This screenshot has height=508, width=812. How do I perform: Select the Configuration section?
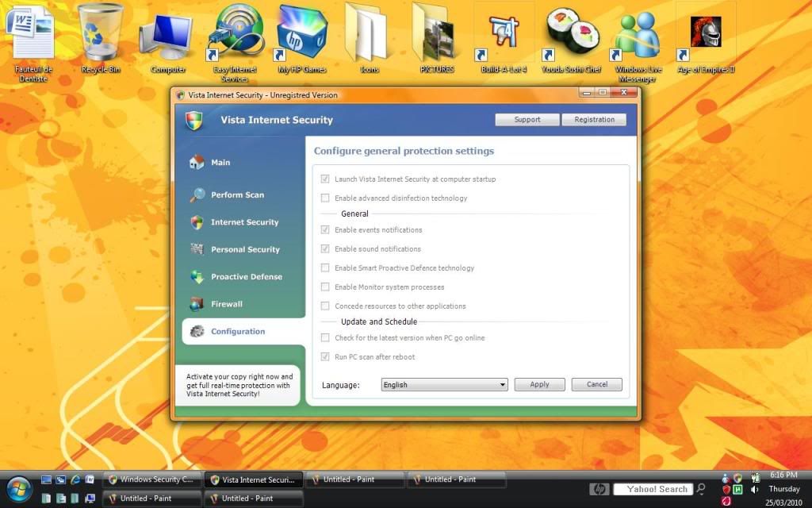point(243,331)
